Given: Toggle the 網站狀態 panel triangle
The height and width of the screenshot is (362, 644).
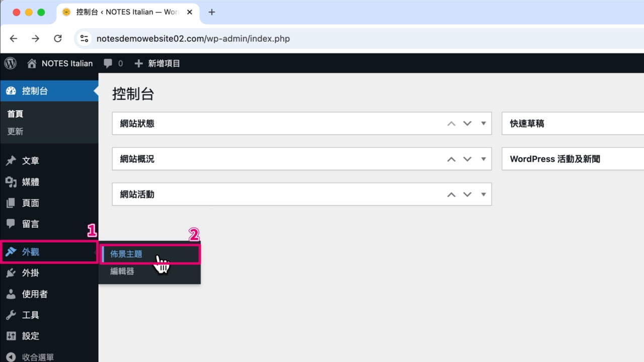Looking at the screenshot, I should [484, 123].
